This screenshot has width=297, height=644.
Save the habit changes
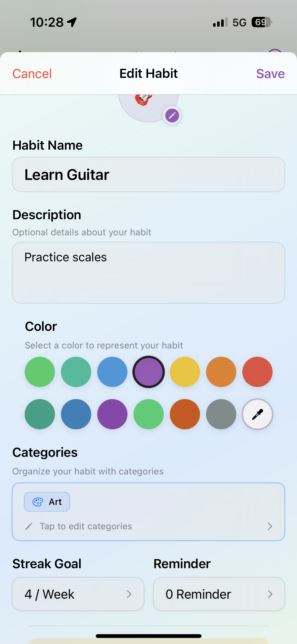[x=270, y=74]
